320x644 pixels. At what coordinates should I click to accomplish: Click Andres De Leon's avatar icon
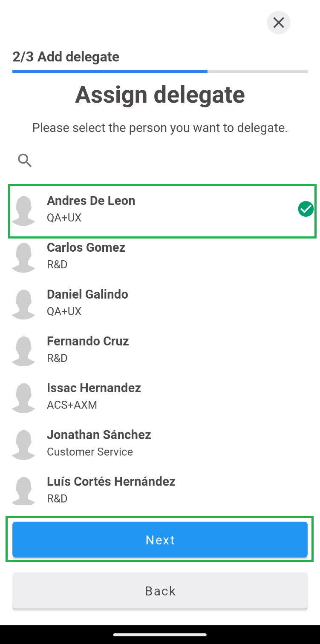23,211
